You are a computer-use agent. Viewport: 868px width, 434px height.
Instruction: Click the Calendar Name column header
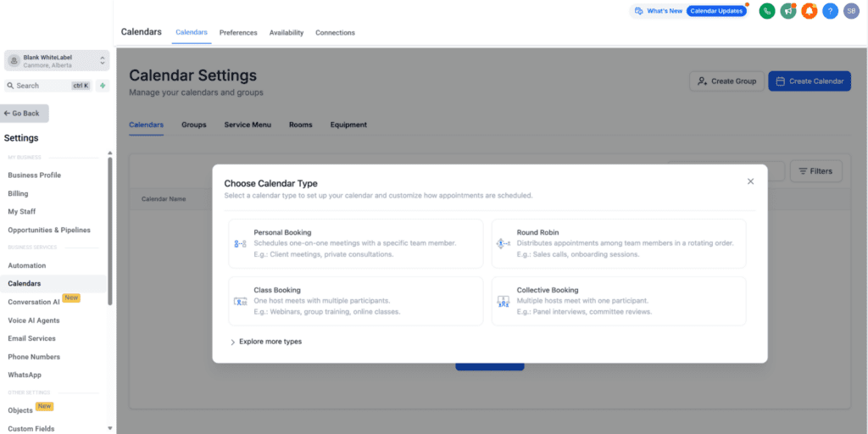[164, 199]
